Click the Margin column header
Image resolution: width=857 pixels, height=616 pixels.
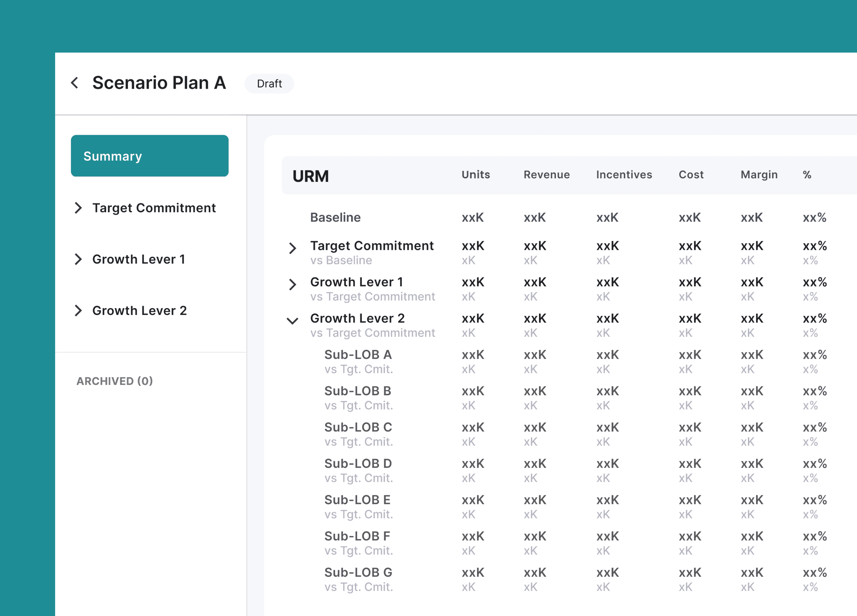coord(759,174)
